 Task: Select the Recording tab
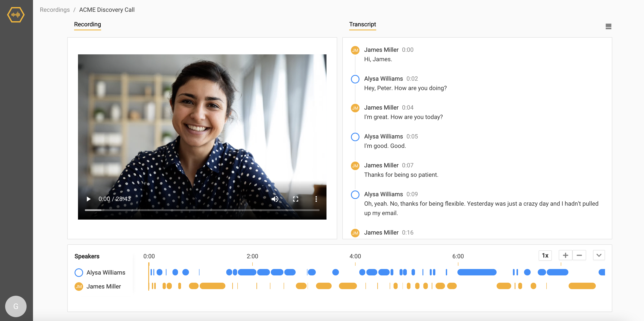(x=87, y=24)
